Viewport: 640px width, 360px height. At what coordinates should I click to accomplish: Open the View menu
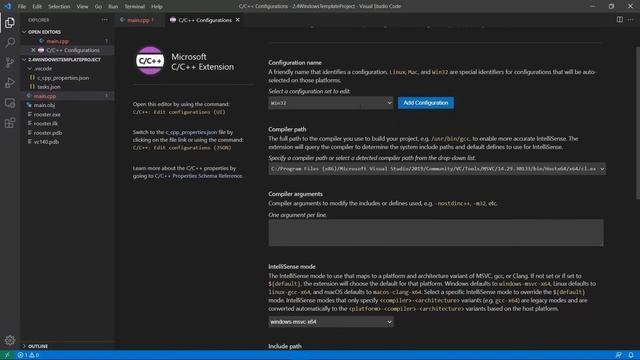(82, 7)
